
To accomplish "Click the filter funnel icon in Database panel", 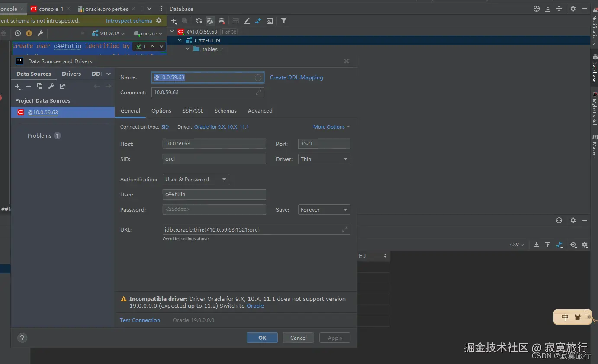I will pyautogui.click(x=284, y=21).
